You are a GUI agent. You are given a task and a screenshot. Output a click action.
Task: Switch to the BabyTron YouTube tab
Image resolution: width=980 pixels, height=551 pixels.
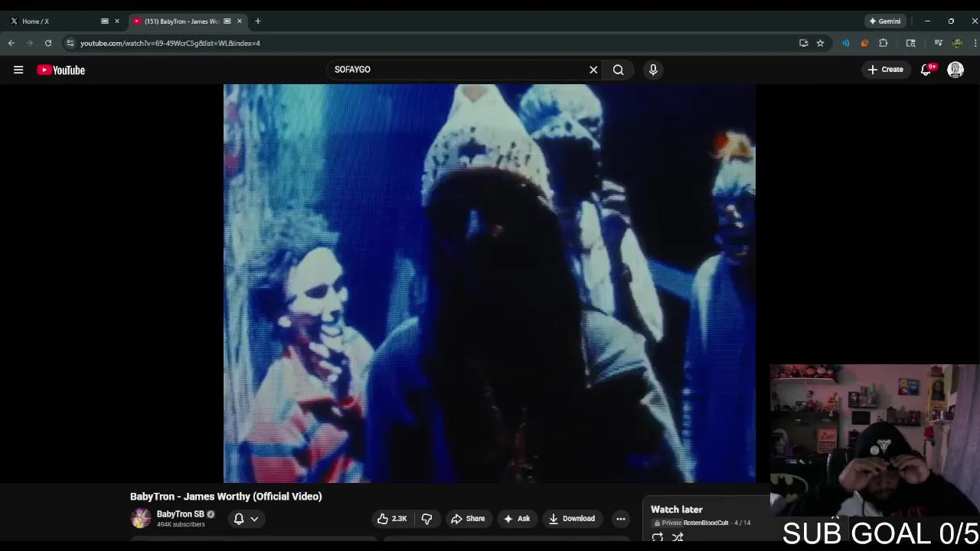tap(188, 21)
